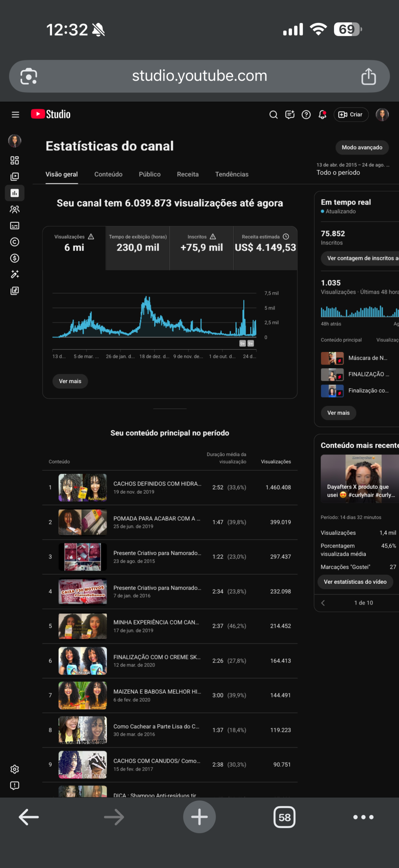Click the Criar create button

pos(351,115)
